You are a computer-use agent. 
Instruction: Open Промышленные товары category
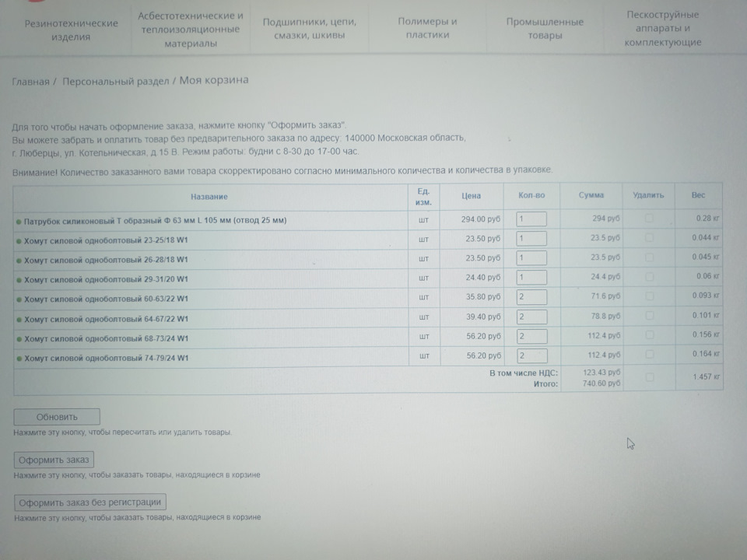[545, 29]
